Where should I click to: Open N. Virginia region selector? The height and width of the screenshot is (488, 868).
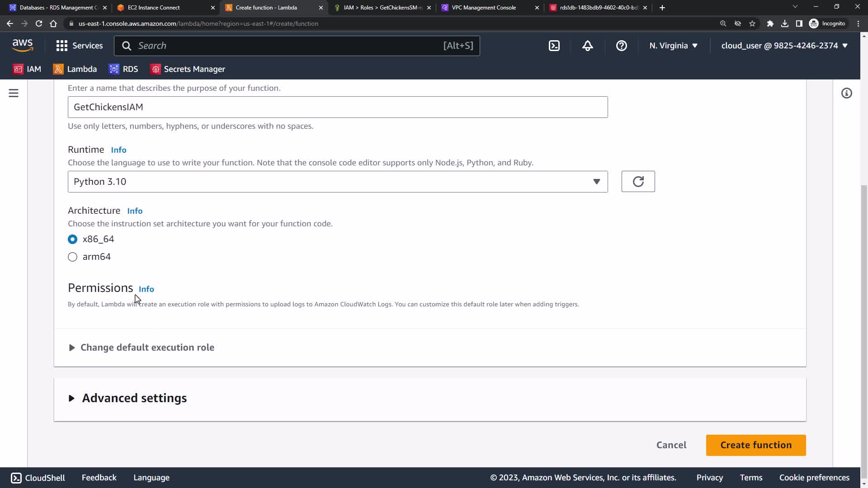click(673, 46)
